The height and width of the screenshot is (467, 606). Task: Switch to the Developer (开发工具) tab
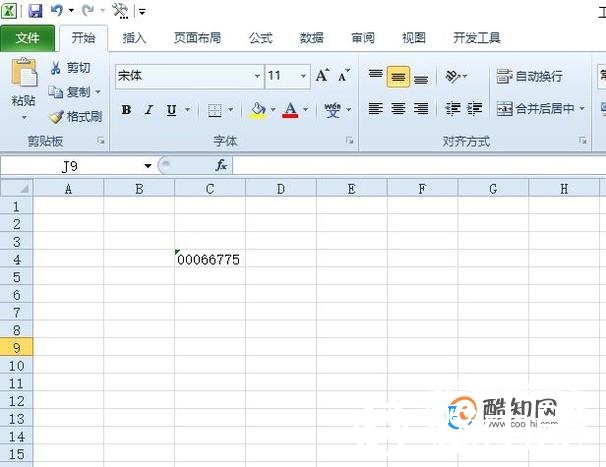477,38
